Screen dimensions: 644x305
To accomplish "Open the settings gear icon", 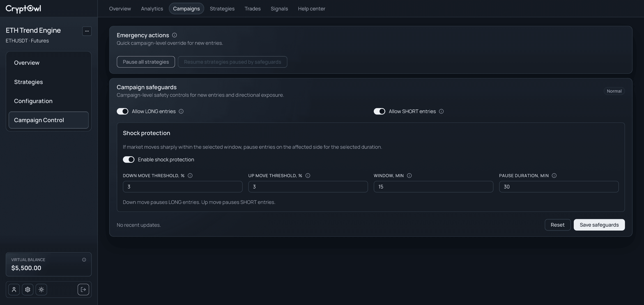I will coord(27,290).
